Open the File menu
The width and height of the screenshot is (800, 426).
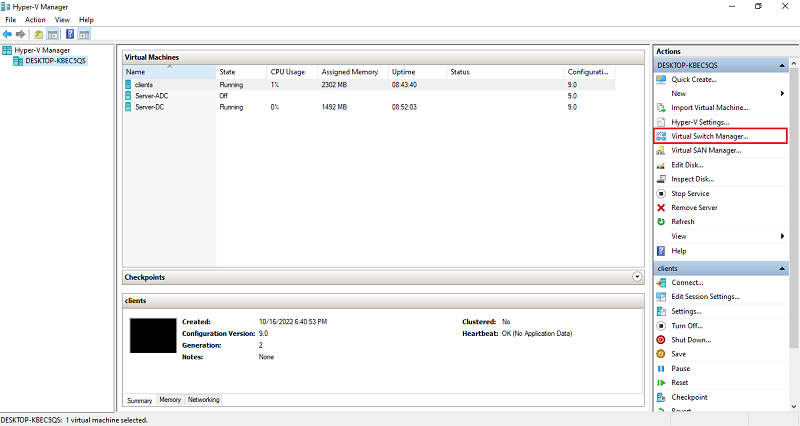pos(11,19)
